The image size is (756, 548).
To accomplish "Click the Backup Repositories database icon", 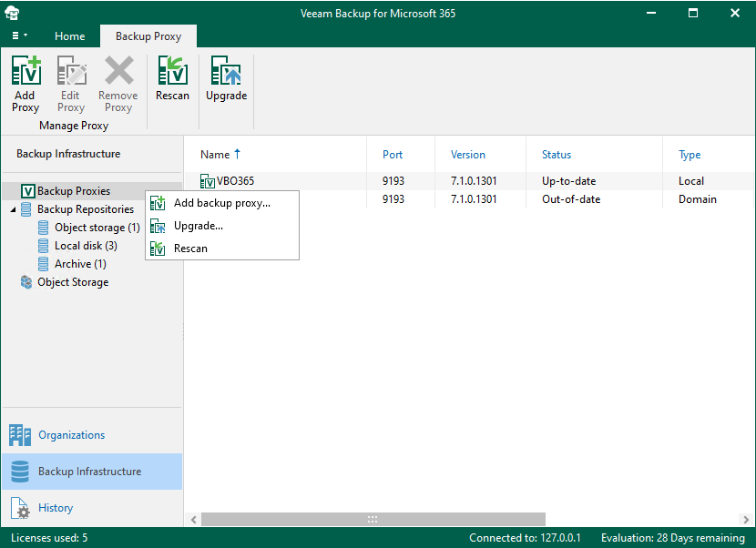I will 26,209.
